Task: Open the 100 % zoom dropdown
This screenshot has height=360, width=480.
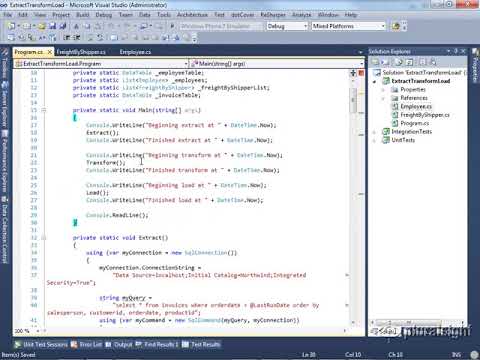Action: pos(38,331)
